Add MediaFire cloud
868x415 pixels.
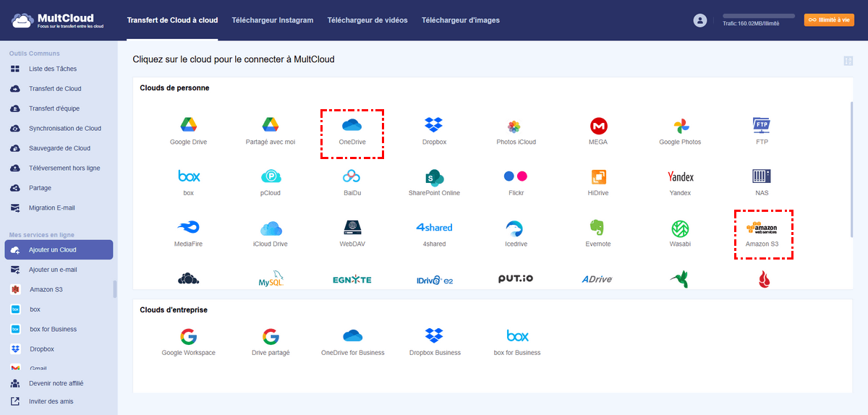coord(188,234)
